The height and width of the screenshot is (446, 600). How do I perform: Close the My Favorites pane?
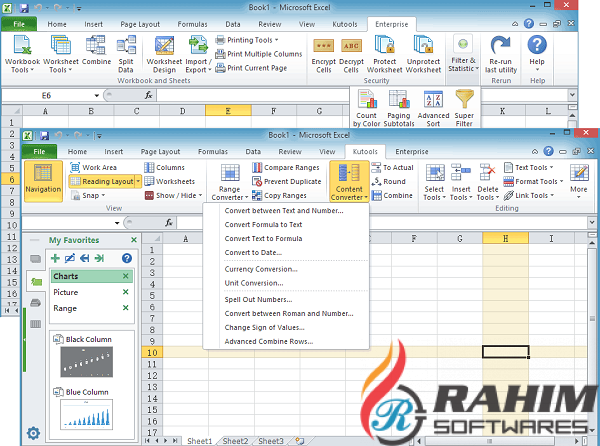click(x=134, y=240)
